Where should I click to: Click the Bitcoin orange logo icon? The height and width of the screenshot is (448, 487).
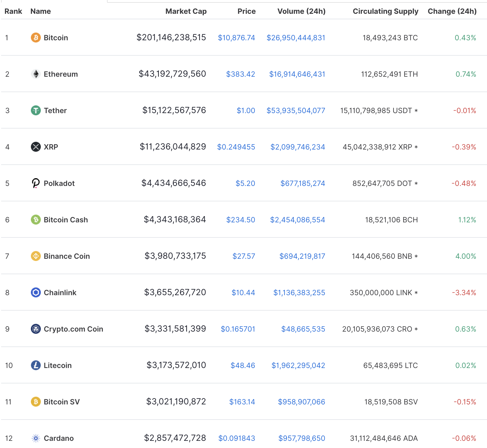coord(36,38)
